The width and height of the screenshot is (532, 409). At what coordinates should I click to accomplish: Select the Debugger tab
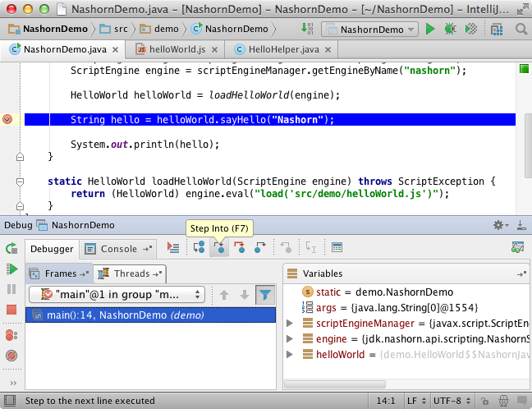[x=52, y=249]
